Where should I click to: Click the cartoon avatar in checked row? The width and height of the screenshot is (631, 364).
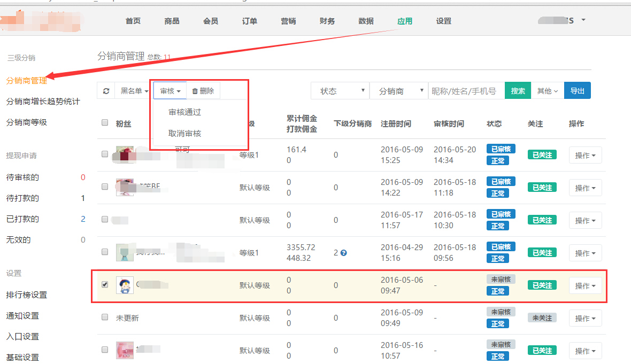pyautogui.click(x=125, y=285)
